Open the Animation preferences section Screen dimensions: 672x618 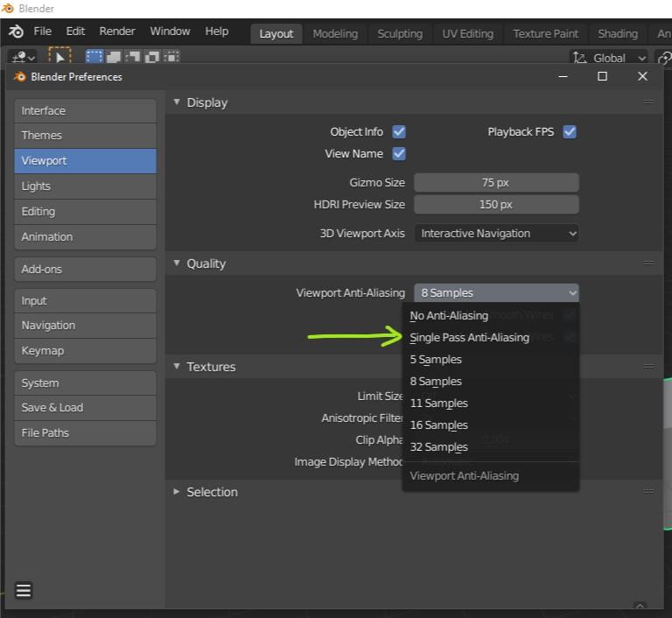[x=85, y=236]
